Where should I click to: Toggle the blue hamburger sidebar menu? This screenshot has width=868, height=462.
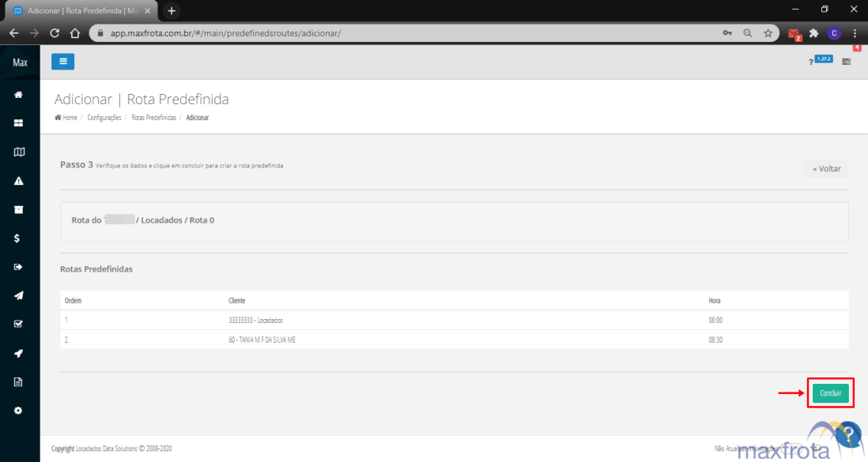(x=63, y=62)
